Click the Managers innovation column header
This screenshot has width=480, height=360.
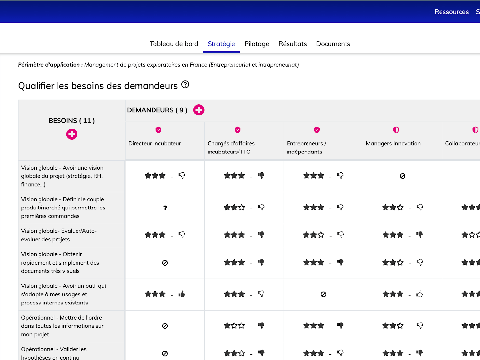(393, 143)
